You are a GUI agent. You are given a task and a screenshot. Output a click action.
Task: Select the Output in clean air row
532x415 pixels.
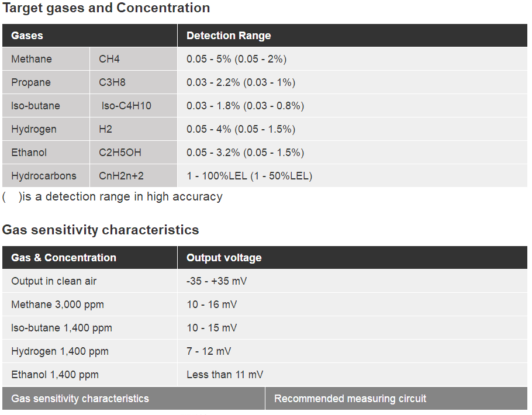pyautogui.click(x=54, y=281)
